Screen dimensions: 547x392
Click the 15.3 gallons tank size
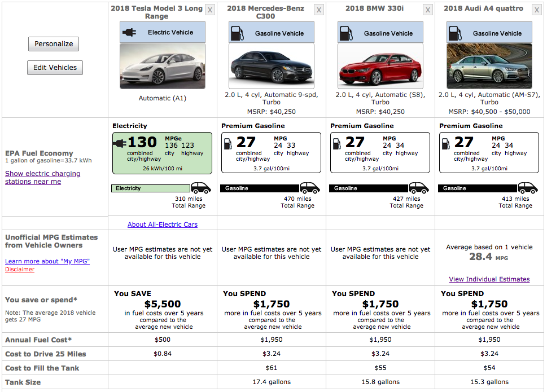489,382
